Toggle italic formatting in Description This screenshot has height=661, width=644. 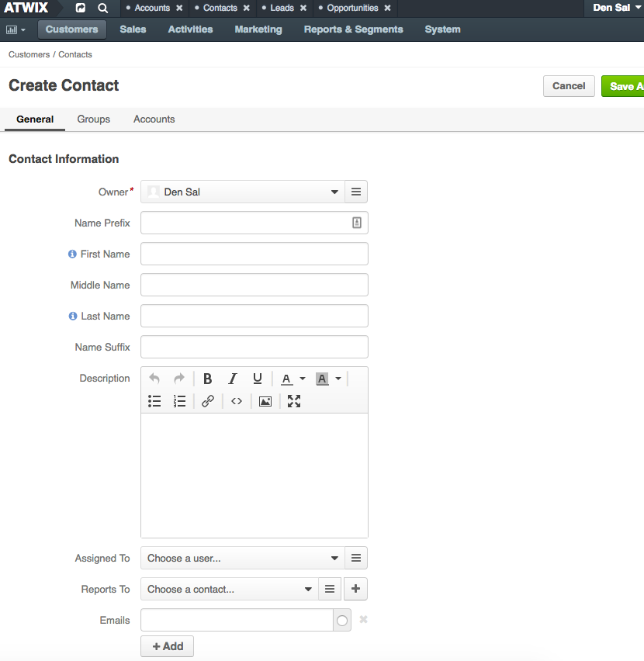(232, 379)
